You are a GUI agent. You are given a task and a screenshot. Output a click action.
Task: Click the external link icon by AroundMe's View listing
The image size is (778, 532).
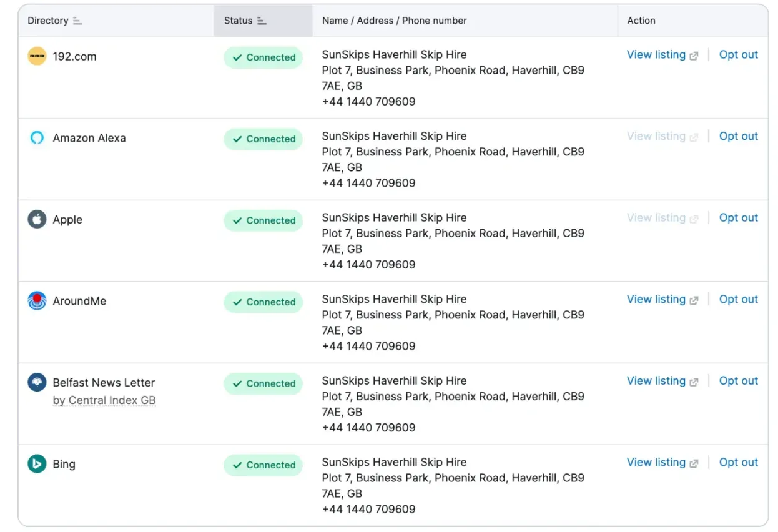[x=694, y=300]
